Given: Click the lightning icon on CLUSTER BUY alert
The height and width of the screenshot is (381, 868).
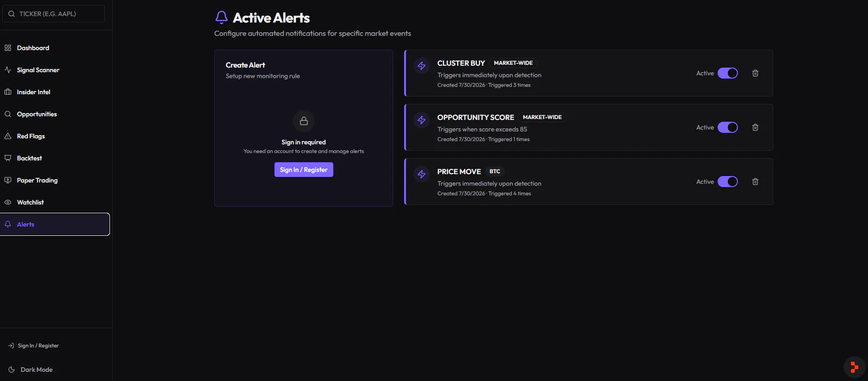Looking at the screenshot, I should (x=422, y=66).
